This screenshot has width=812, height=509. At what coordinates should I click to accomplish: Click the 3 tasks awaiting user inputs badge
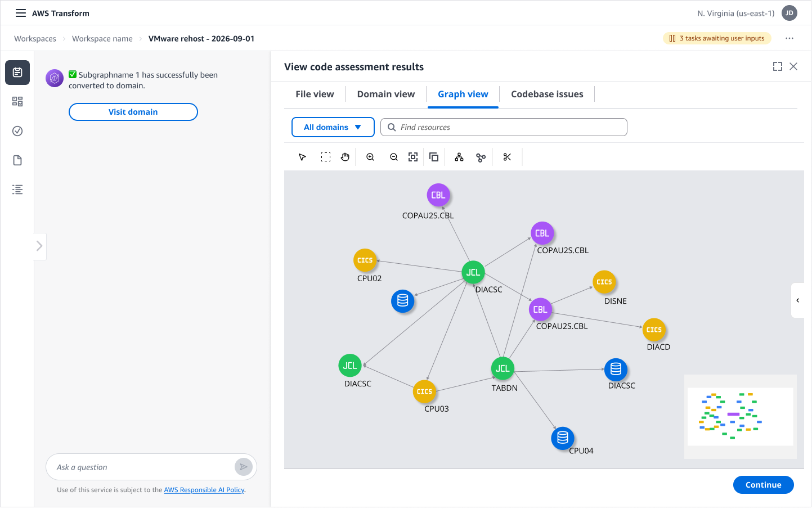click(x=717, y=38)
